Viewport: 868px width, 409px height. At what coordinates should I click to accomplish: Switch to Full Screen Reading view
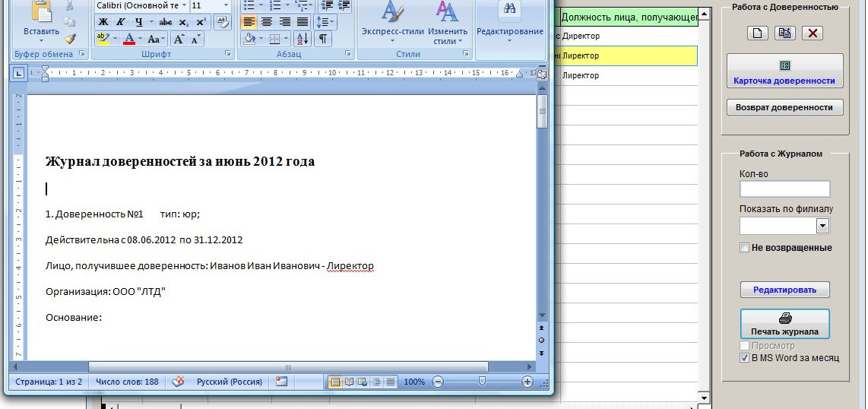tap(349, 382)
